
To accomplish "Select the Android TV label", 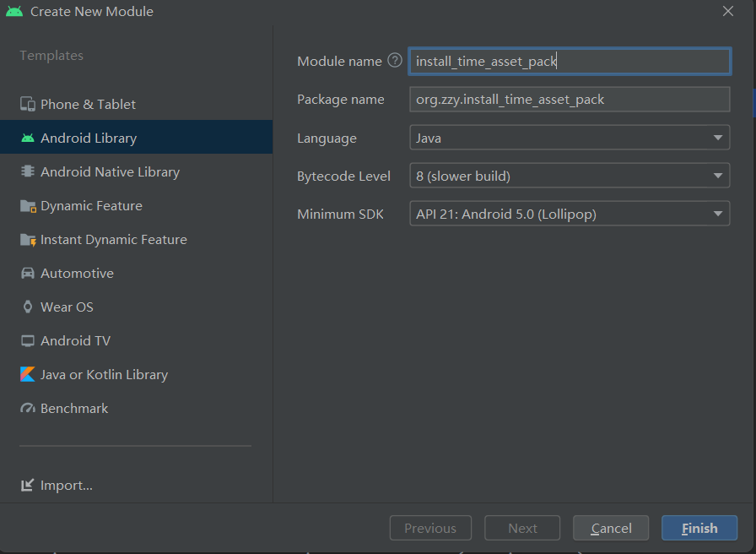I will click(x=75, y=341).
